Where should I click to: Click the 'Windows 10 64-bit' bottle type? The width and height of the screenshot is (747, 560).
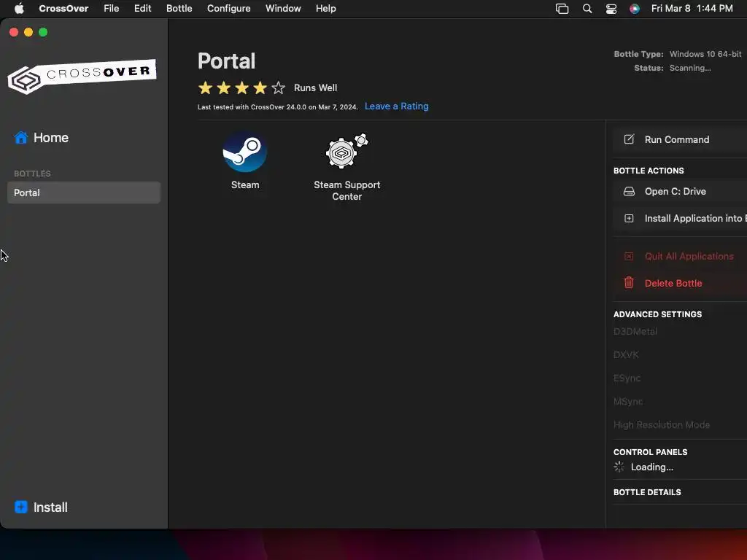[705, 54]
